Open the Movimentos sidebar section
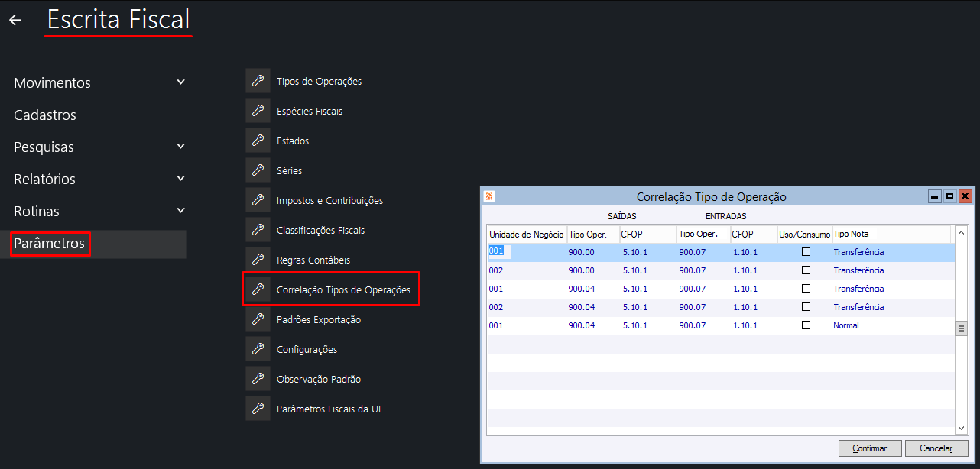980x469 pixels. click(52, 82)
